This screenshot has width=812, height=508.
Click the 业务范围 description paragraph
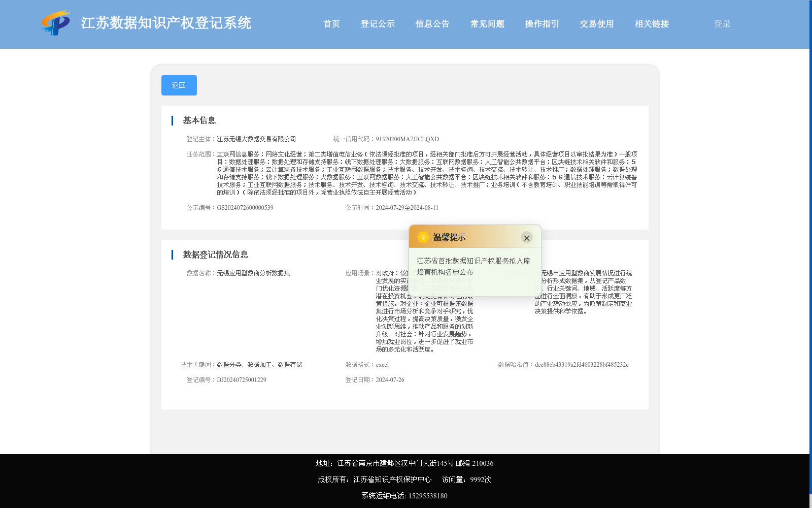click(427, 173)
